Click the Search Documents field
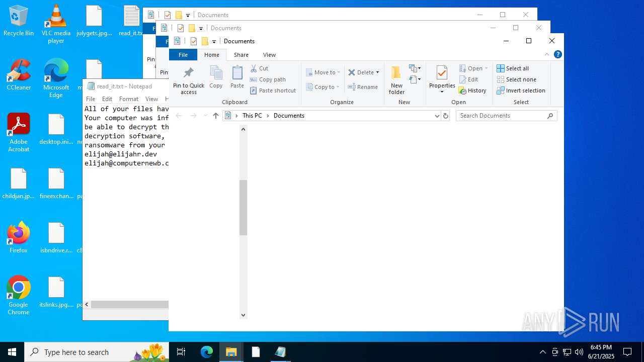This screenshot has width=644, height=362. [x=506, y=116]
